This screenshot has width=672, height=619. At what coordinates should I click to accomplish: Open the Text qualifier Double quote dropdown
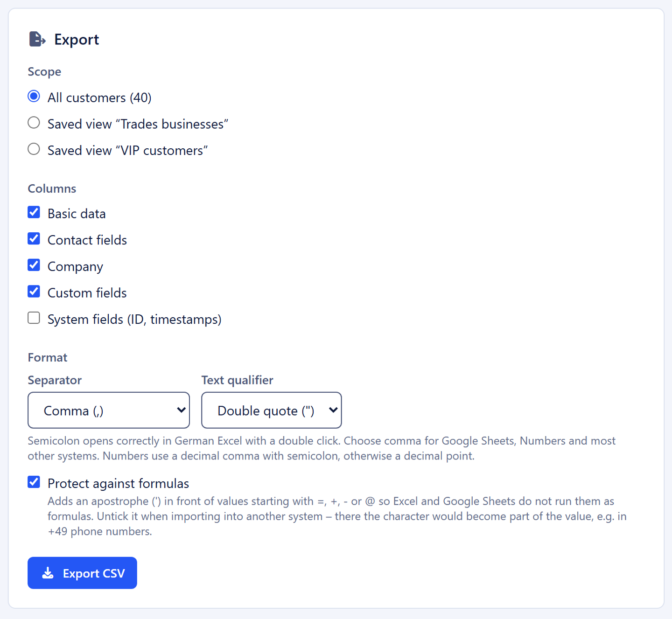(x=272, y=410)
